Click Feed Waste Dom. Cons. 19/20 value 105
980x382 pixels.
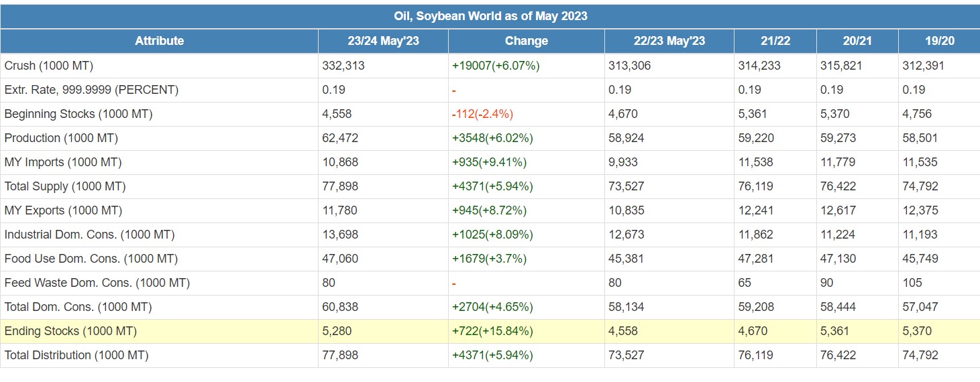click(x=912, y=283)
